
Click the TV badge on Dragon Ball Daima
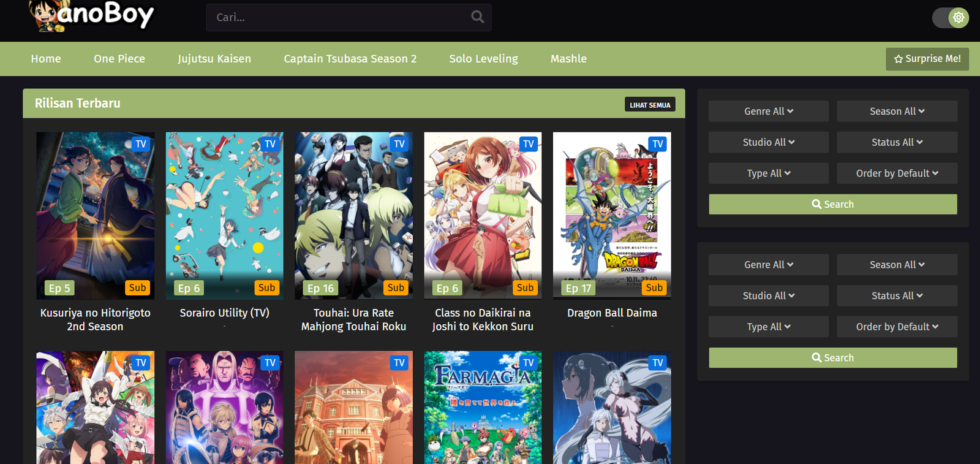pyautogui.click(x=657, y=144)
